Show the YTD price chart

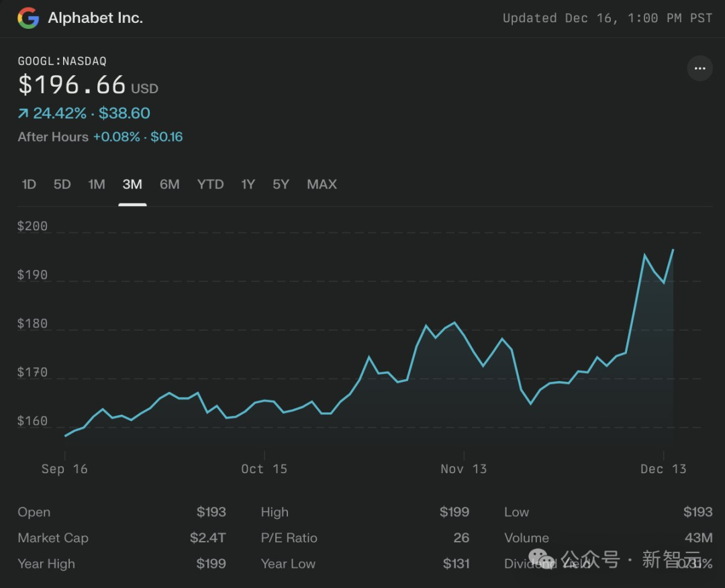(210, 185)
